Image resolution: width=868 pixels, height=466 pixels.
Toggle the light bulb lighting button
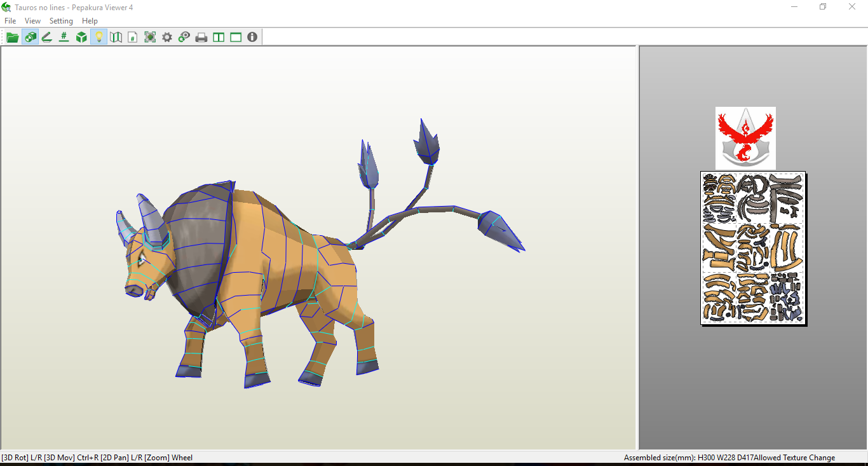tap(98, 37)
